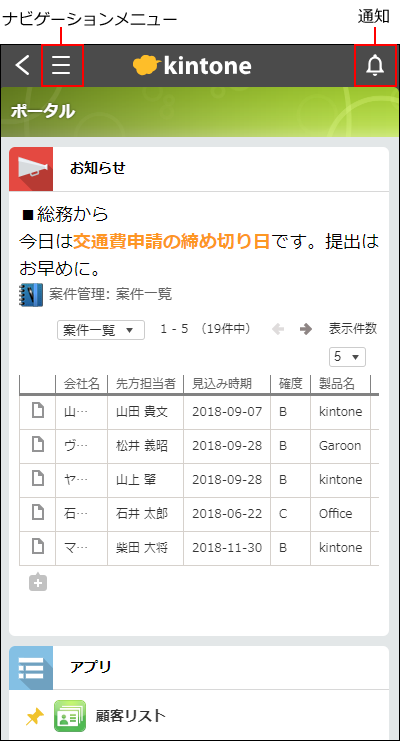Click the megaphone announcement icon
The height and width of the screenshot is (741, 412).
tap(31, 169)
